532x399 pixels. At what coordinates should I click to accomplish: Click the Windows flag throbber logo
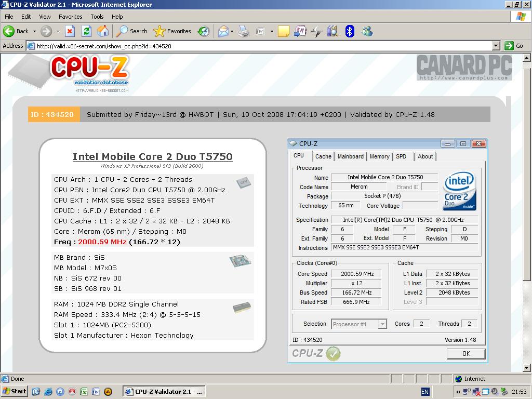point(521,16)
